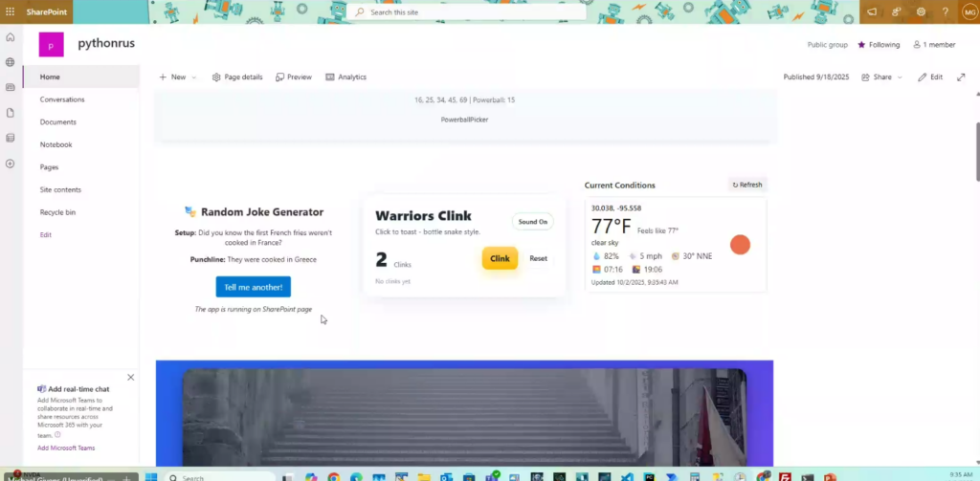Open Google Chrome from the taskbar
980x481 pixels.
[x=334, y=477]
